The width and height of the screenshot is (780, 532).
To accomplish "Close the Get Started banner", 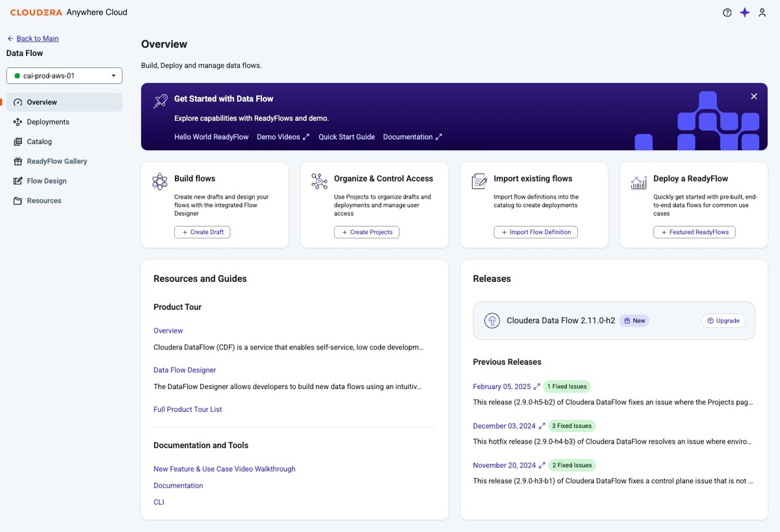I will pyautogui.click(x=754, y=96).
